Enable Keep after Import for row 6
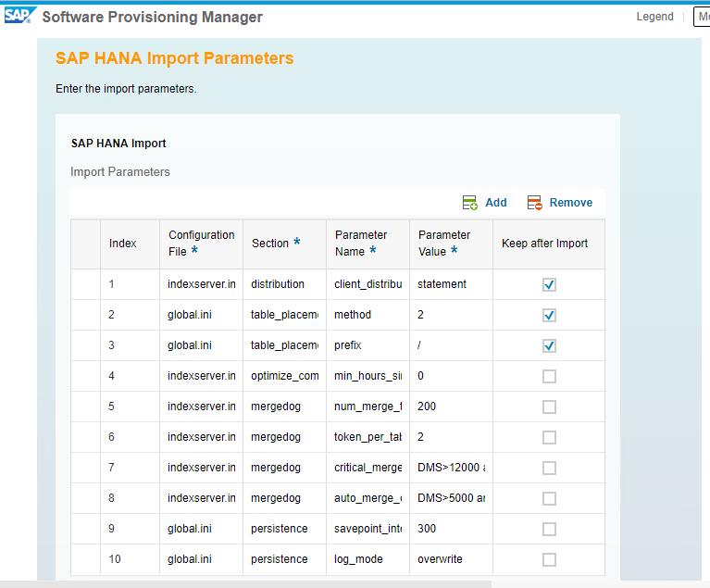Screen dimensions: 710x588 tap(549, 437)
